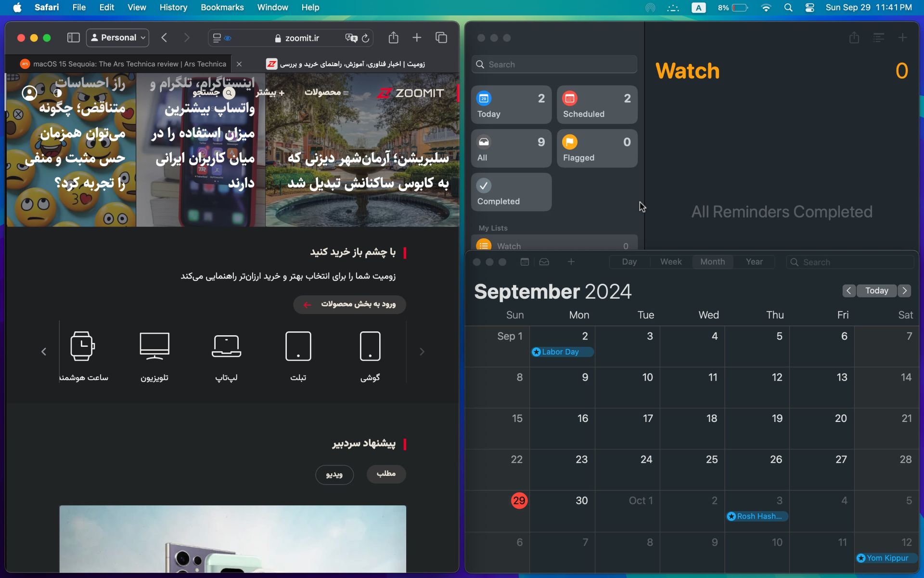
Task: Click Bookmarks in Safari menu bar
Action: (222, 7)
